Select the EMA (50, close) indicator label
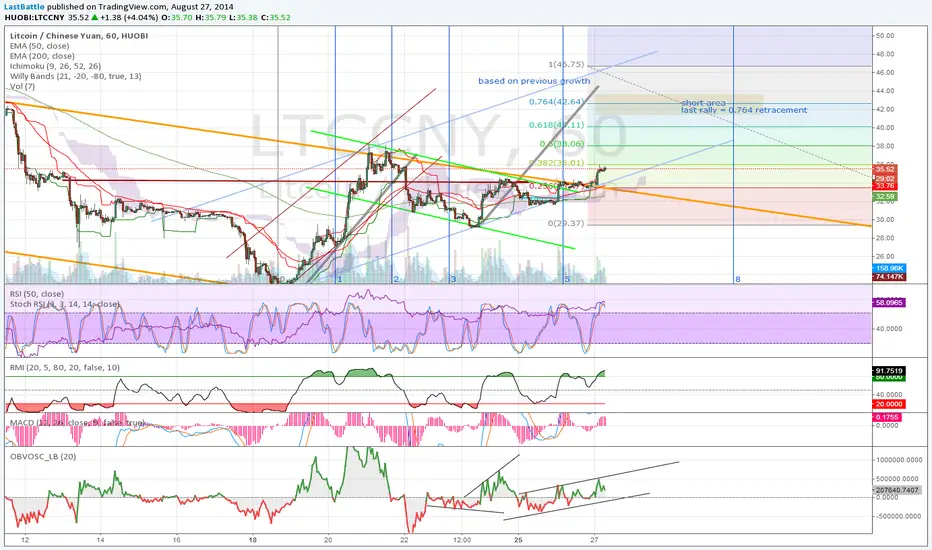The height and width of the screenshot is (550, 932). (39, 46)
